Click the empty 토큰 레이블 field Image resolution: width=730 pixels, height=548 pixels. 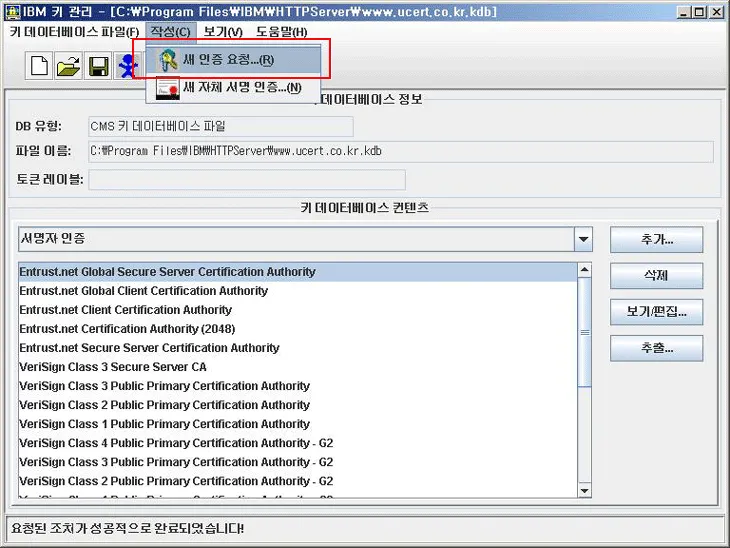(247, 180)
